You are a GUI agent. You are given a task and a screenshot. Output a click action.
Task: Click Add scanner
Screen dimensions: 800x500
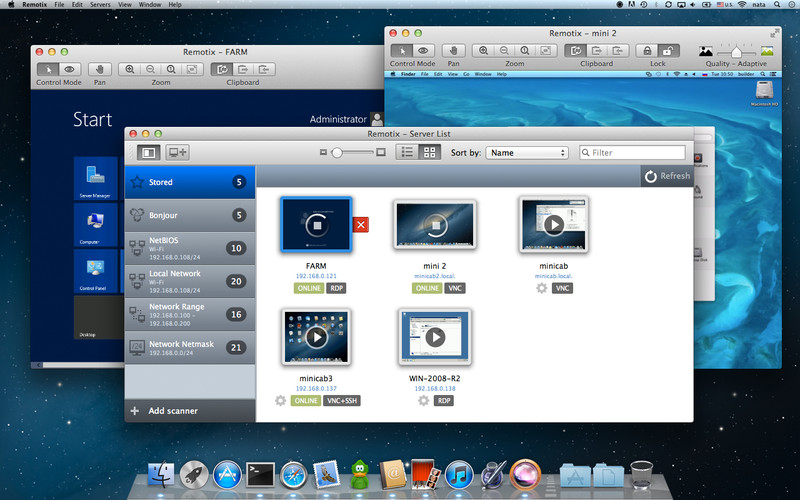(x=190, y=411)
